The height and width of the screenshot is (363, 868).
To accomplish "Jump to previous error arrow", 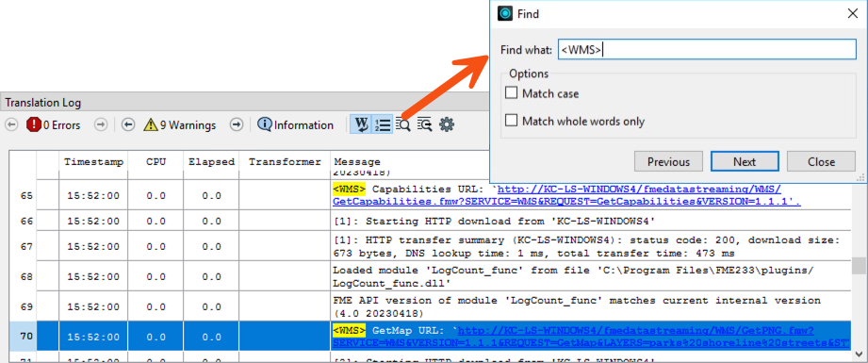I will (x=11, y=125).
